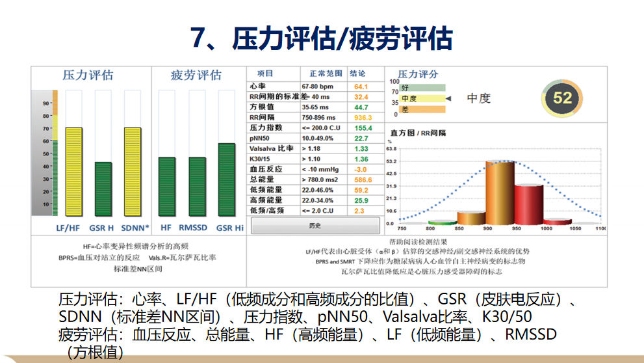Click the green GSR H bar

click(x=103, y=189)
